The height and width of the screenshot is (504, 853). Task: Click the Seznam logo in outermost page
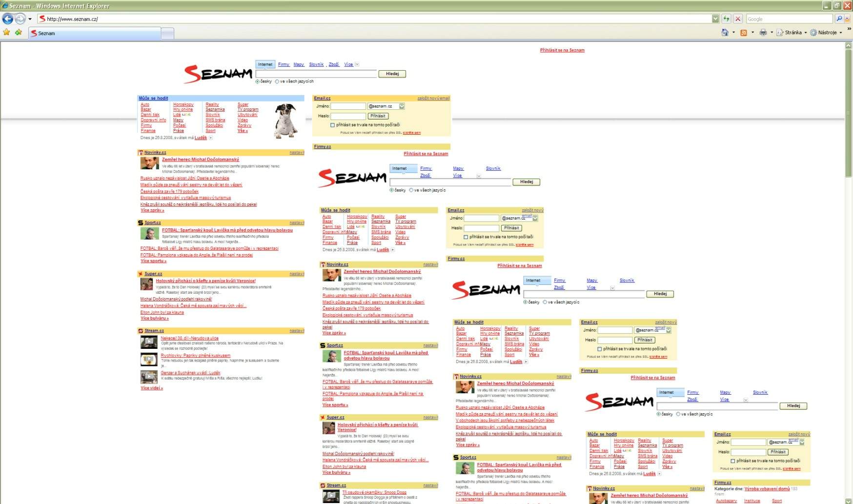218,74
